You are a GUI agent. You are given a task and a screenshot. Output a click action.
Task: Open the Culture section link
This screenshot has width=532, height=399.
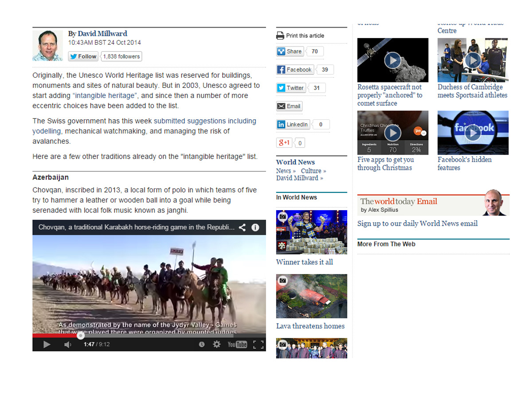click(311, 171)
